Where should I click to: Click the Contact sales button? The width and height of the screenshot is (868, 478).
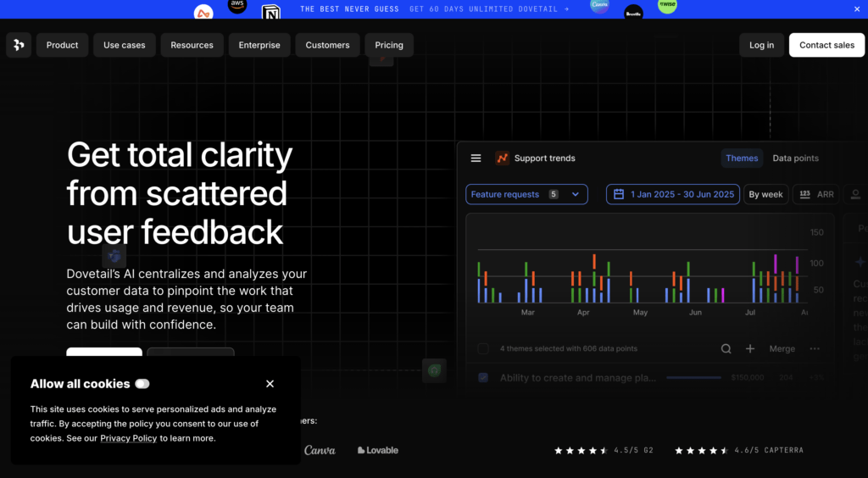(826, 45)
